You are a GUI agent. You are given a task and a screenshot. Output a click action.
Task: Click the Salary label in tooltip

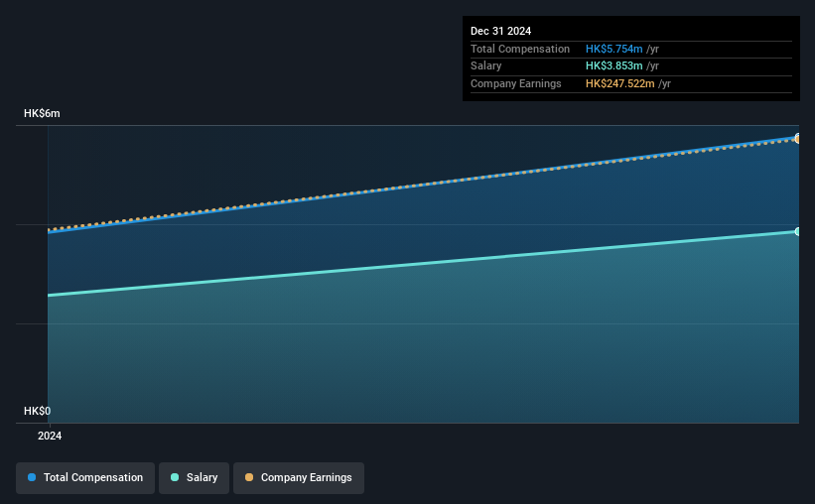pos(485,66)
